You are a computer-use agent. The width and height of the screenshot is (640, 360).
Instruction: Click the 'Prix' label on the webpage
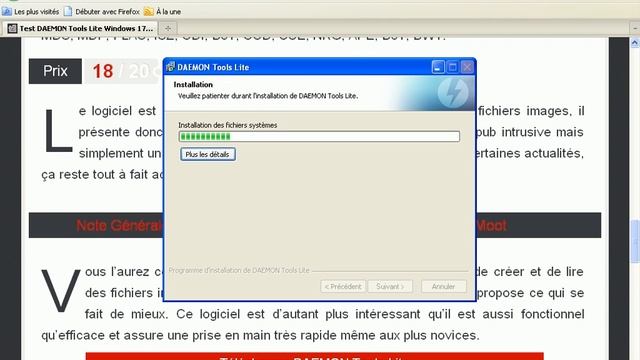pyautogui.click(x=55, y=71)
